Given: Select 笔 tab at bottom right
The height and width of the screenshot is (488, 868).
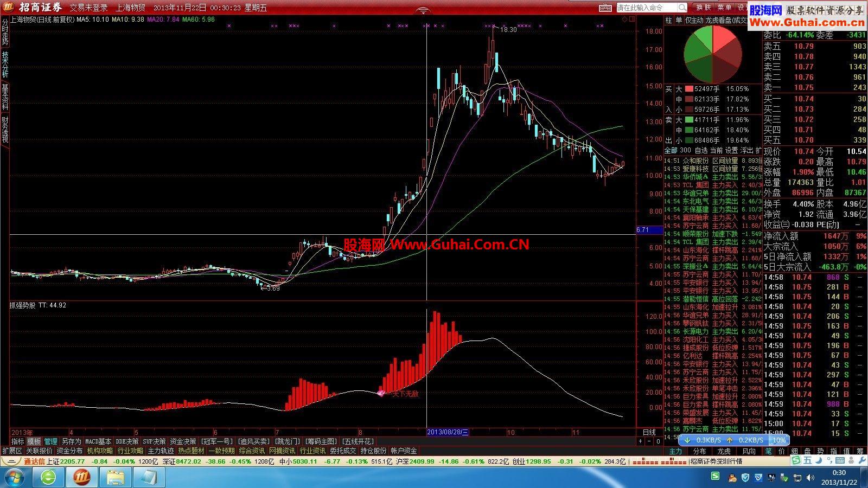Looking at the screenshot, I should (x=768, y=451).
